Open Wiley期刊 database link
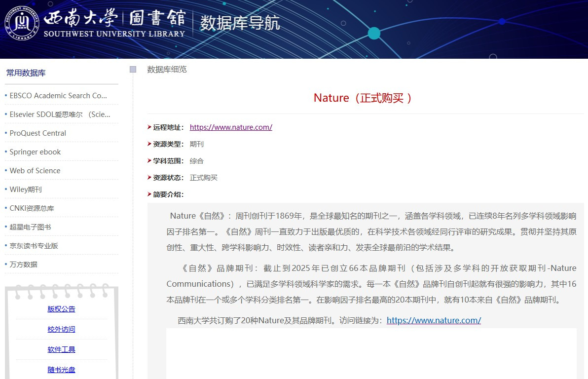588x379 pixels. click(26, 189)
